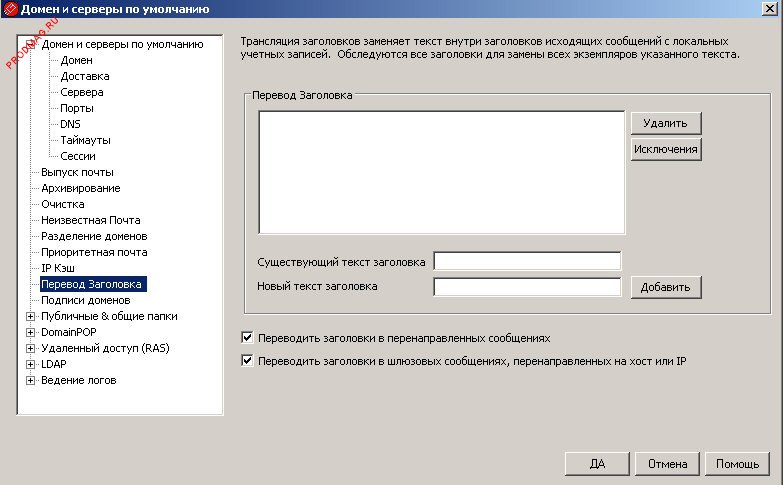Image resolution: width=784 pixels, height=485 pixels.
Task: Close the dialog window with X
Action: (x=771, y=11)
